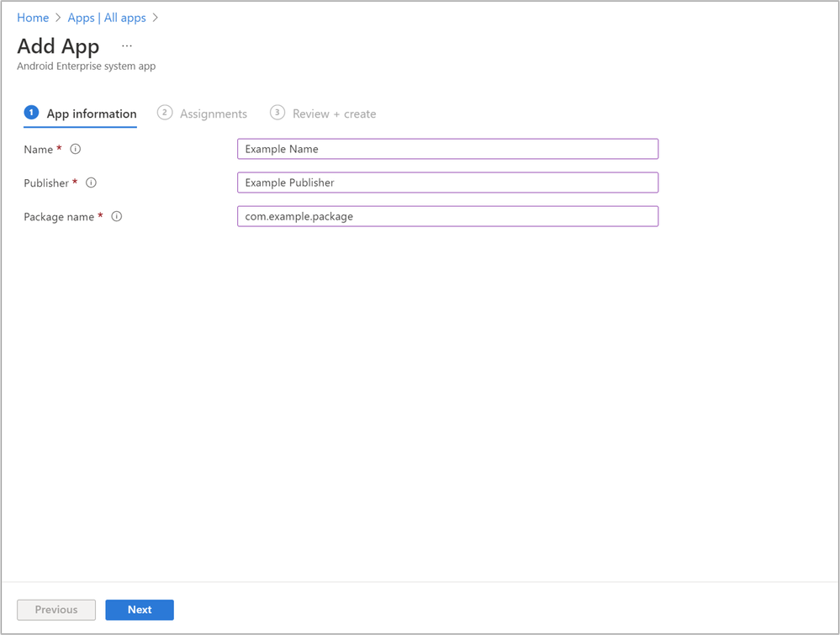
Task: Select the App information tab
Action: (x=81, y=114)
